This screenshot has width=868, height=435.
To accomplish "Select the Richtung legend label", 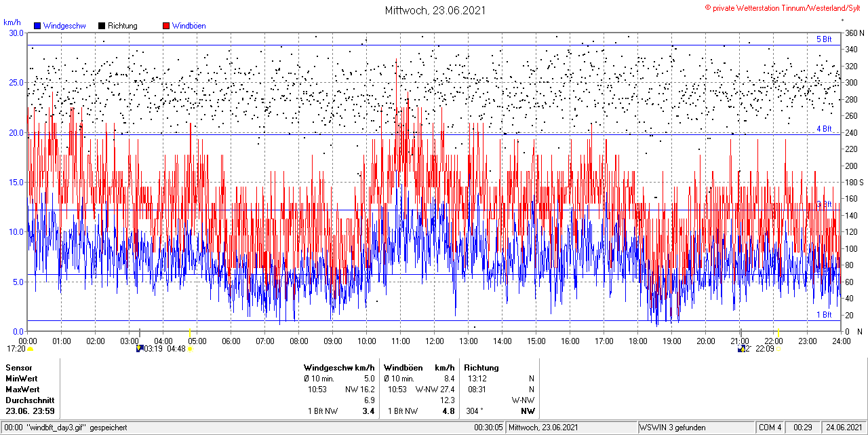I will [123, 26].
